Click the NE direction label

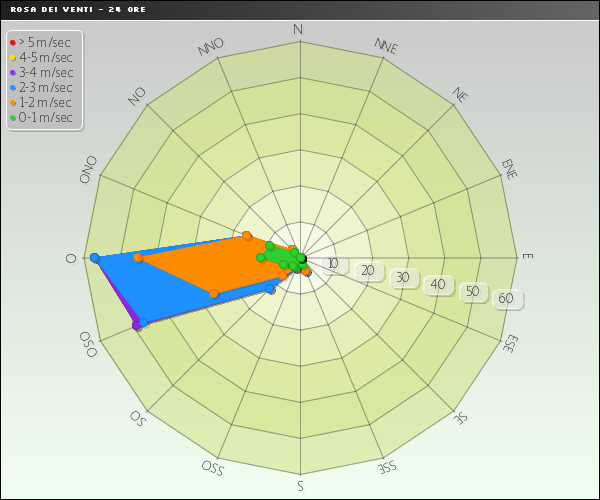pos(460,94)
